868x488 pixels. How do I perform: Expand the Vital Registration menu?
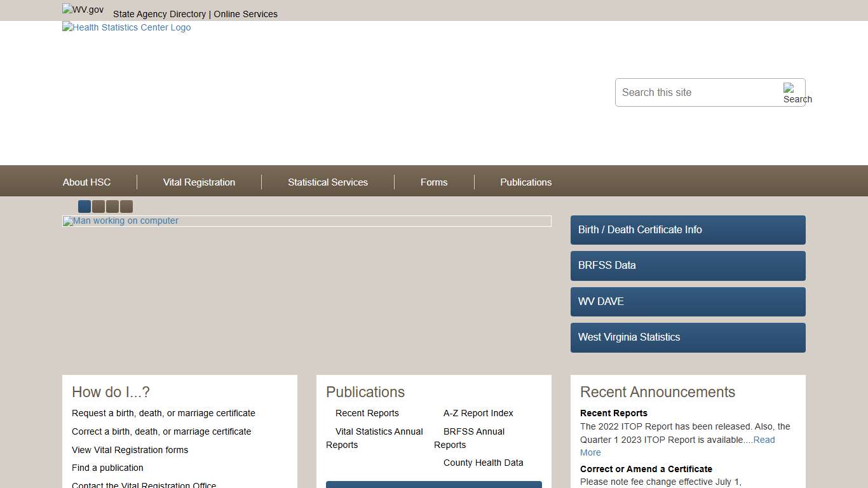click(x=199, y=182)
